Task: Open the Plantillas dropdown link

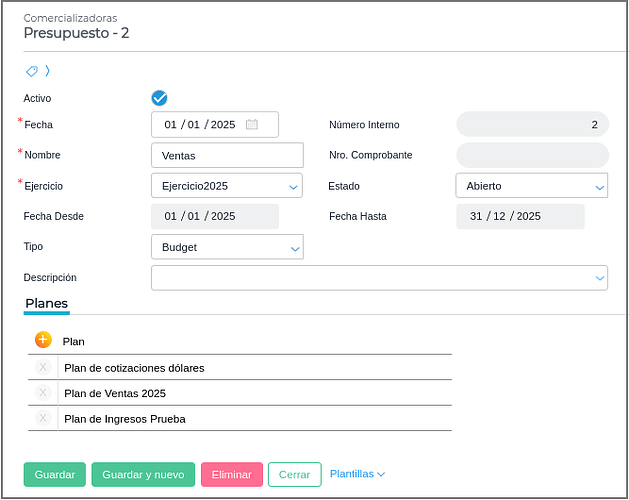Action: (x=357, y=474)
